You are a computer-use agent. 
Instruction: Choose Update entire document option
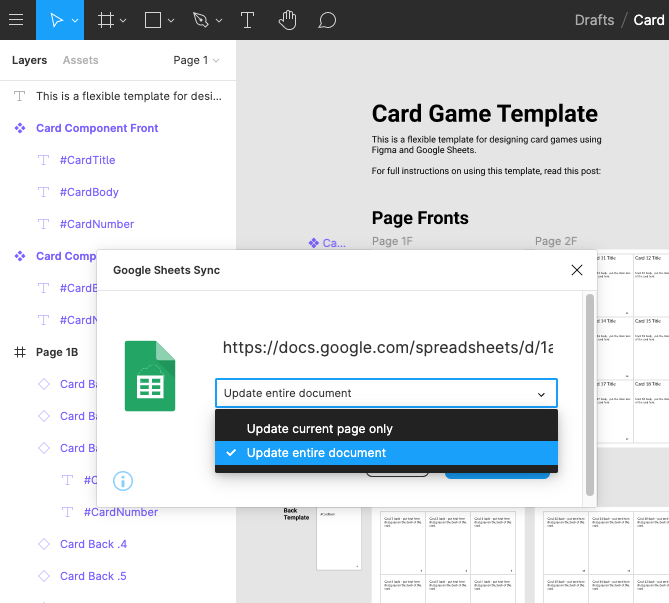click(x=387, y=453)
